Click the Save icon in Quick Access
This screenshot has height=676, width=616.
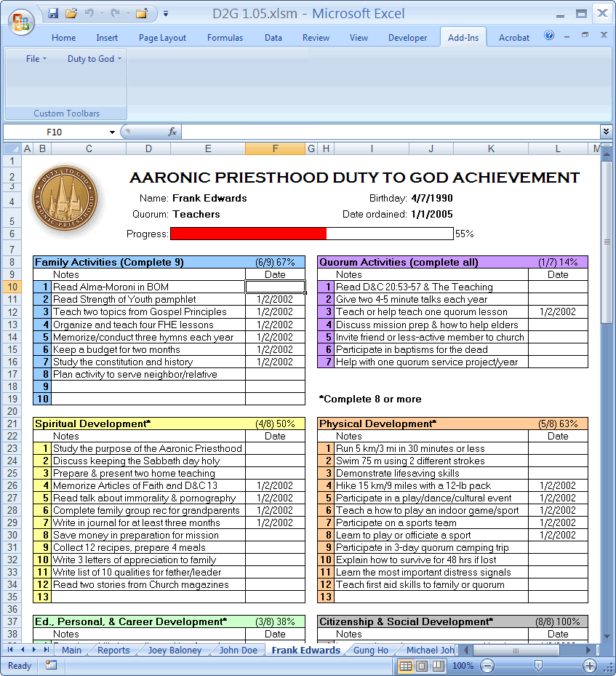(x=53, y=13)
